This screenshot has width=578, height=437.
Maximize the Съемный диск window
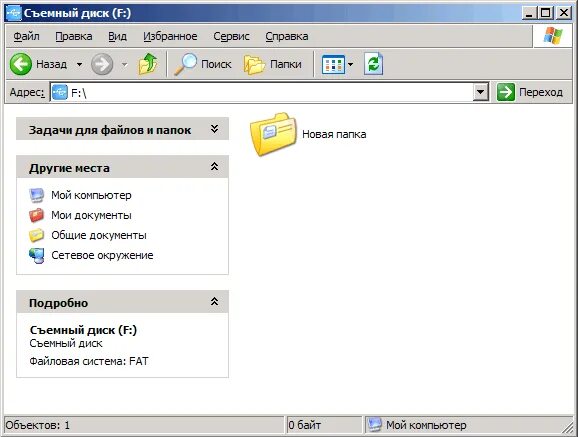546,13
